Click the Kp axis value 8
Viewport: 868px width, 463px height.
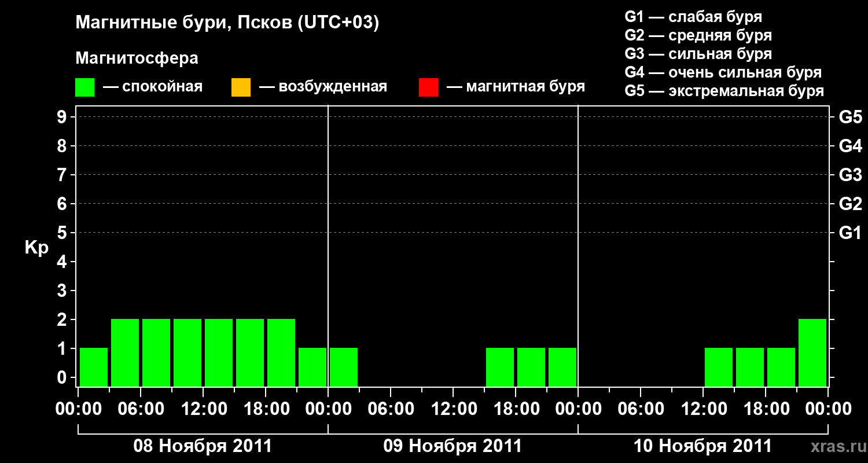[63, 146]
